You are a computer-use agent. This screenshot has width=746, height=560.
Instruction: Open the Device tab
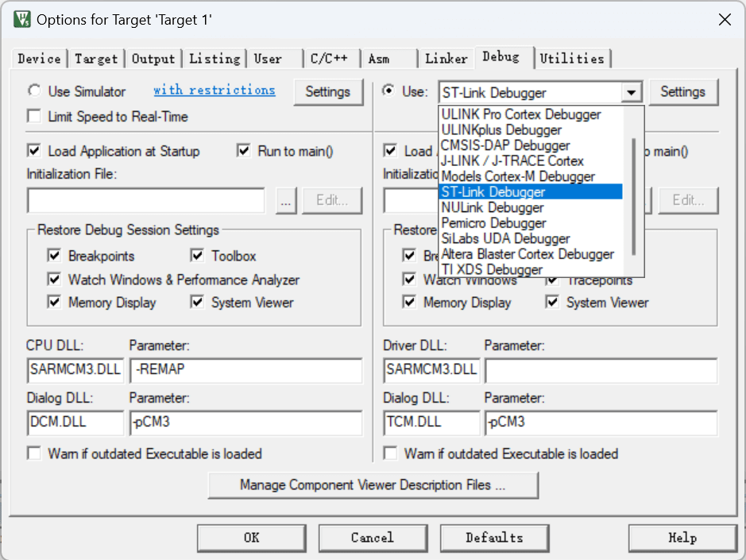(x=39, y=59)
